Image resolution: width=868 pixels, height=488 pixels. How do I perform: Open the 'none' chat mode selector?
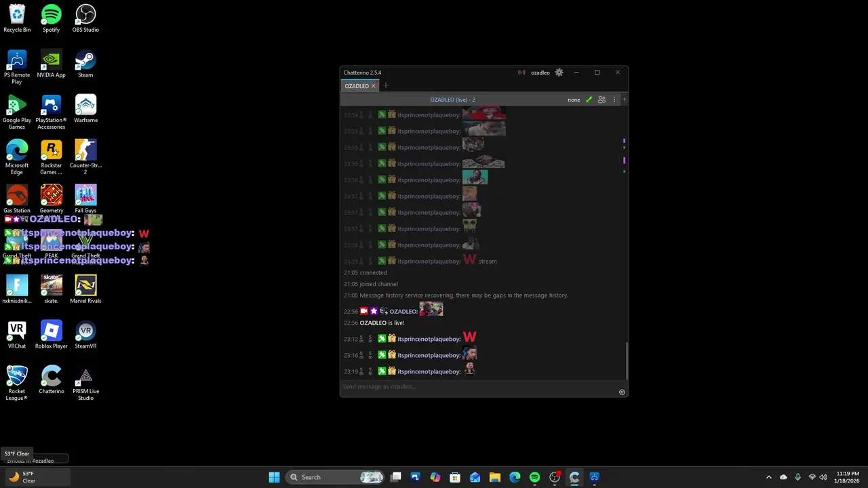click(574, 100)
